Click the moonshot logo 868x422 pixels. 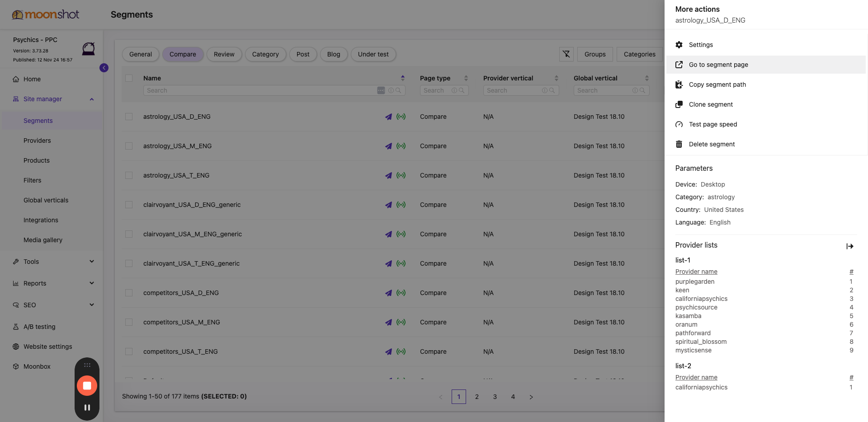[46, 14]
